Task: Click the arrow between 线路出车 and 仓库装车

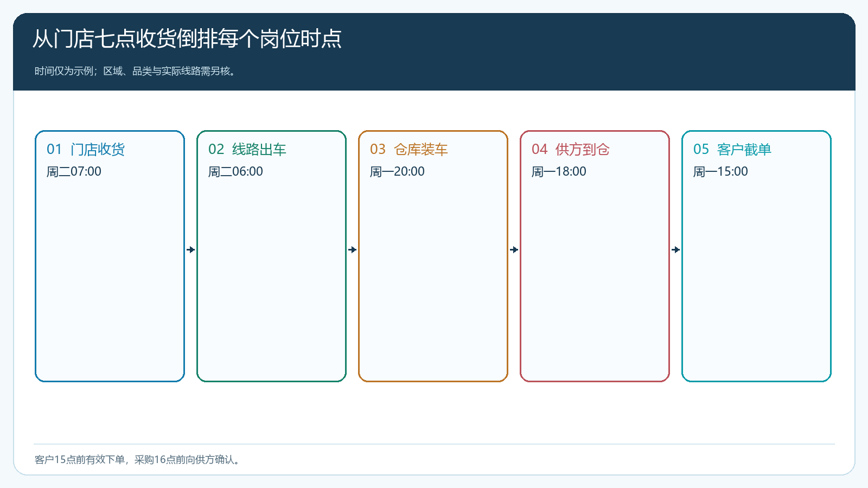Action: [x=353, y=250]
